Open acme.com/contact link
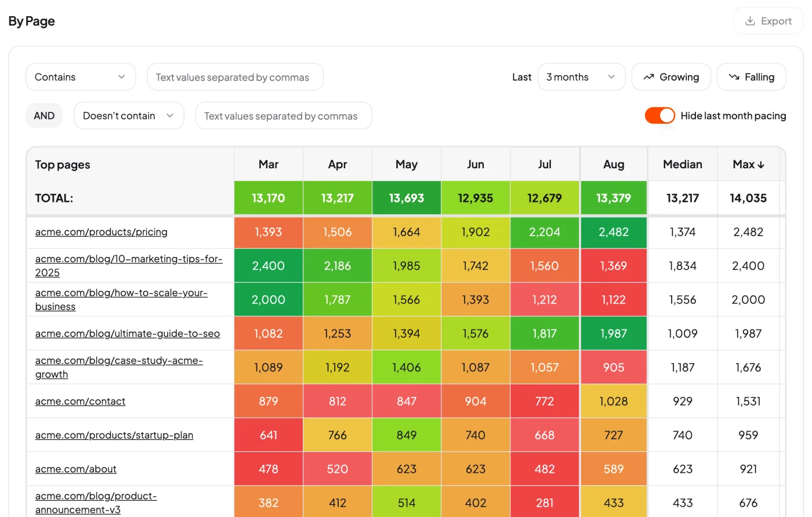The height and width of the screenshot is (517, 812). [80, 402]
